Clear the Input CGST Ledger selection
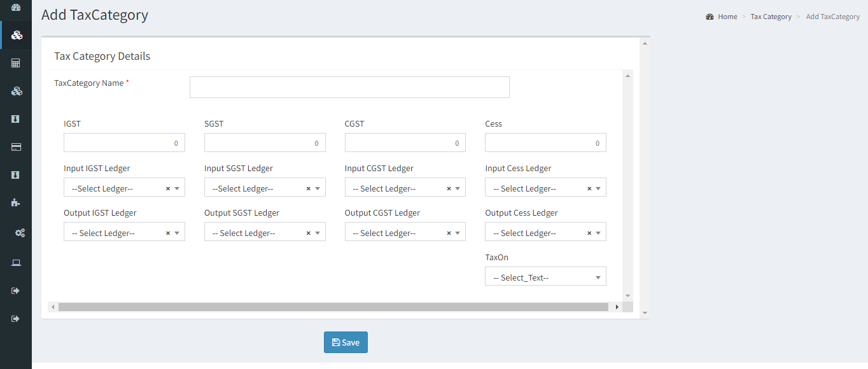868x369 pixels. coord(449,188)
